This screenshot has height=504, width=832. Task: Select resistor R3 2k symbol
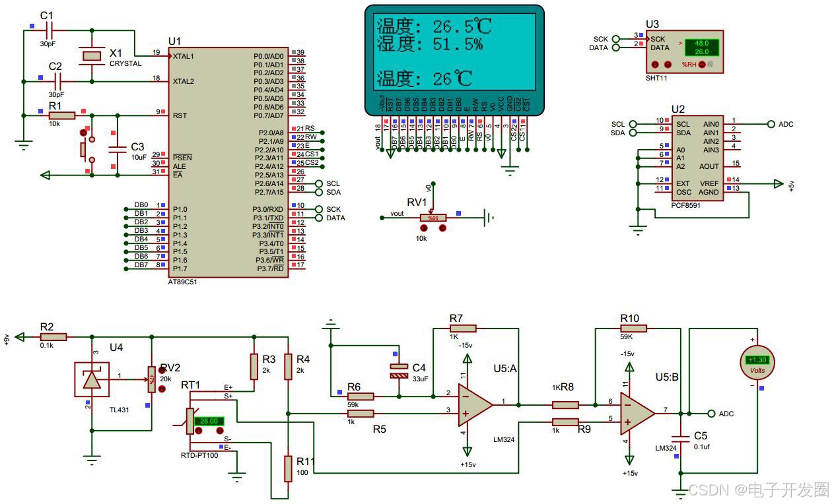point(253,366)
